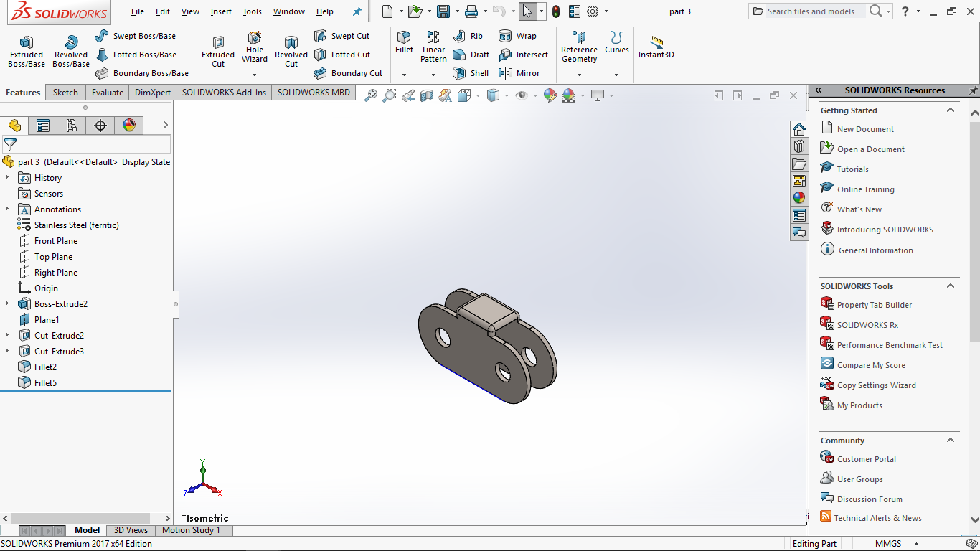Collapse the Getting Started section

[951, 110]
